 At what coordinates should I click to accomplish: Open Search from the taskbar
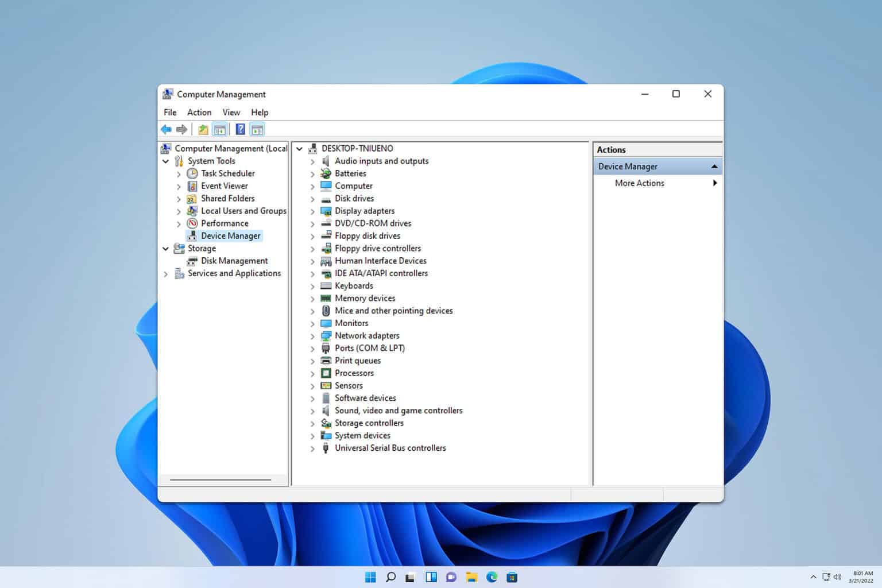tap(390, 577)
